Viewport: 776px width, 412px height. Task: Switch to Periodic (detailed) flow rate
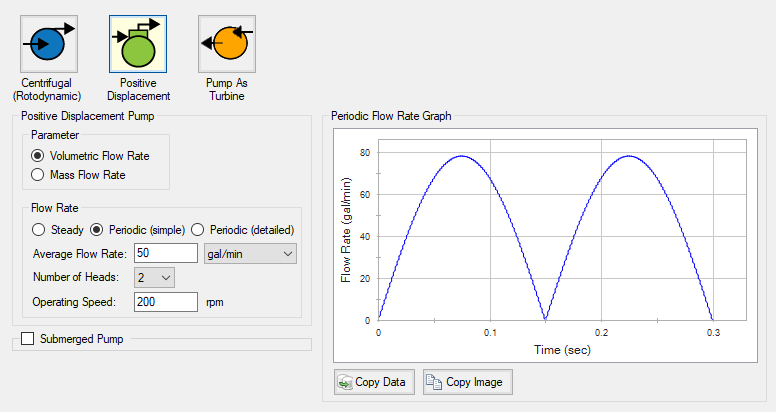pyautogui.click(x=197, y=228)
